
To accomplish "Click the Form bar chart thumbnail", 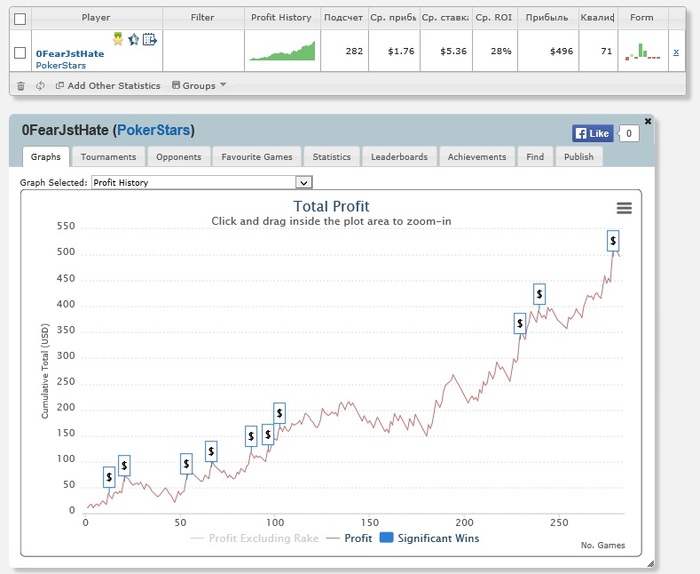I will [x=642, y=51].
